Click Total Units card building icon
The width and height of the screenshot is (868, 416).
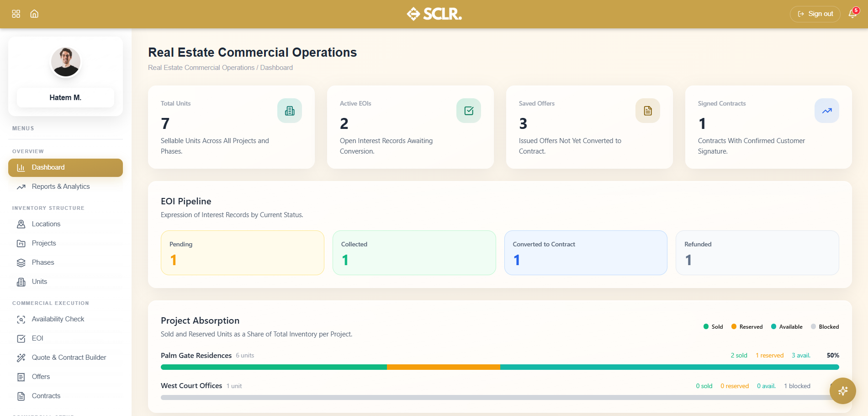[290, 111]
